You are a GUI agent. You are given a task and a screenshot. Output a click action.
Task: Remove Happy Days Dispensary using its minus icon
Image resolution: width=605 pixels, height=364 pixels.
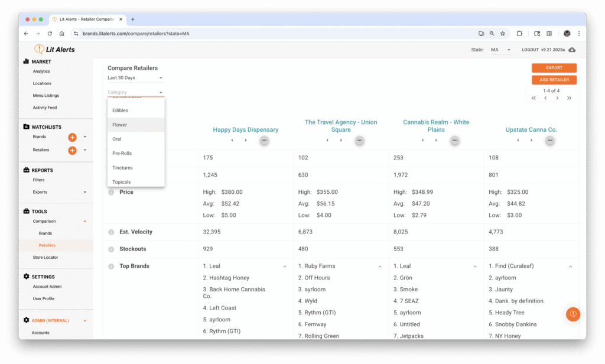coord(264,141)
